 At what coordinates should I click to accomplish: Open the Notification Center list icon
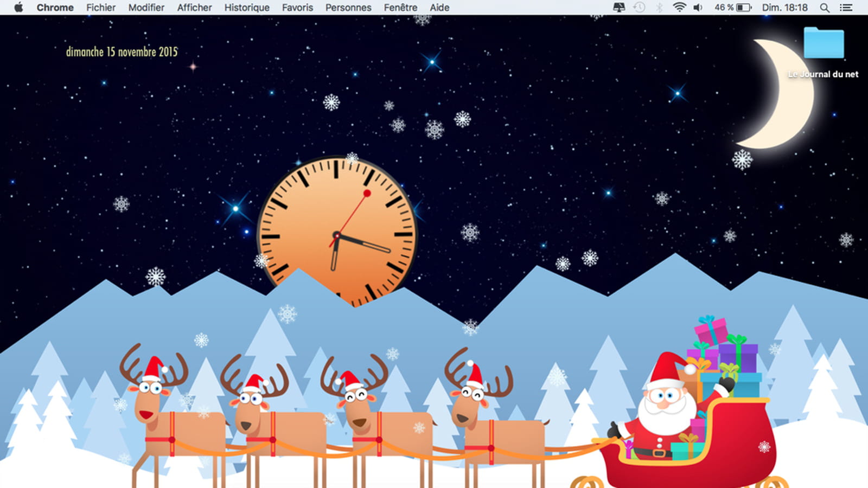pos(846,8)
